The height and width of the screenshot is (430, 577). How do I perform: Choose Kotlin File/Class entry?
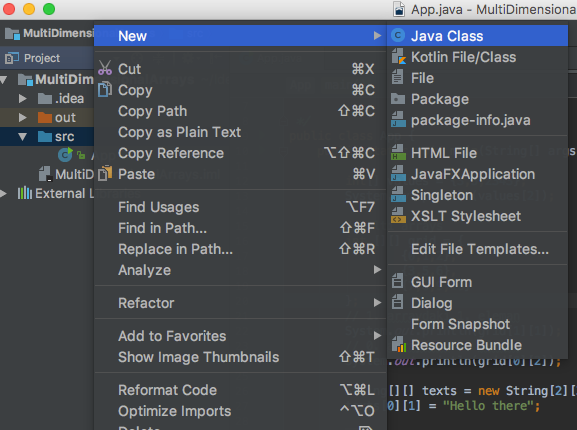[x=477, y=57]
